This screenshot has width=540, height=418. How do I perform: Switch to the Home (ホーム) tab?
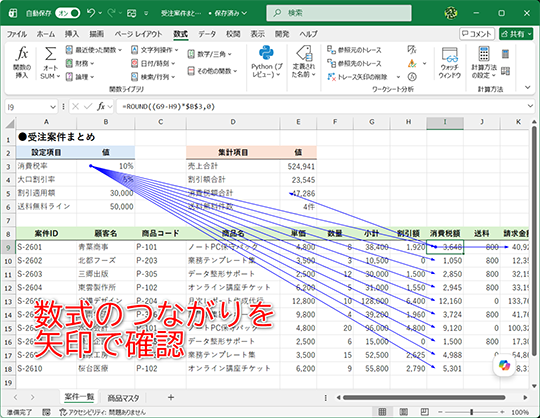(45, 34)
